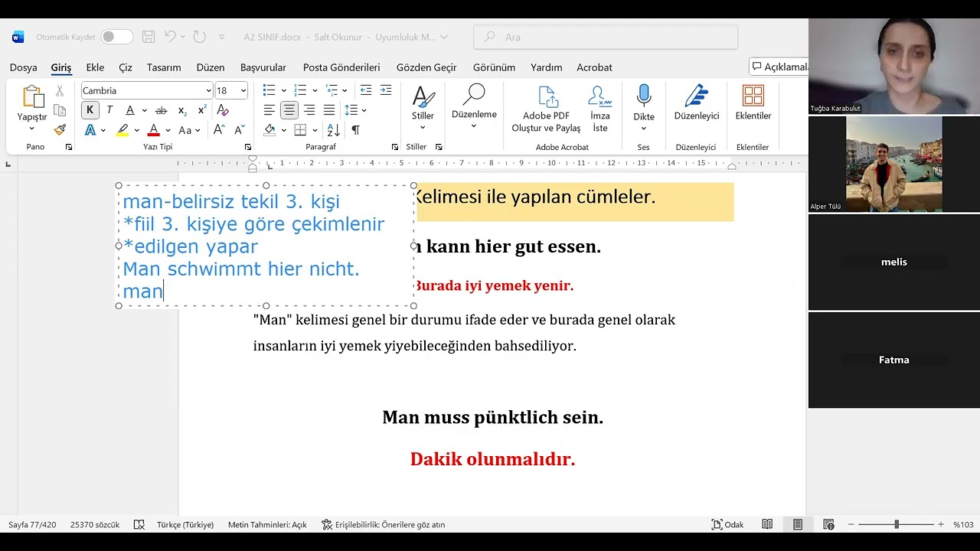Select web layout view in status bar
This screenshot has width=980, height=551.
tap(828, 524)
